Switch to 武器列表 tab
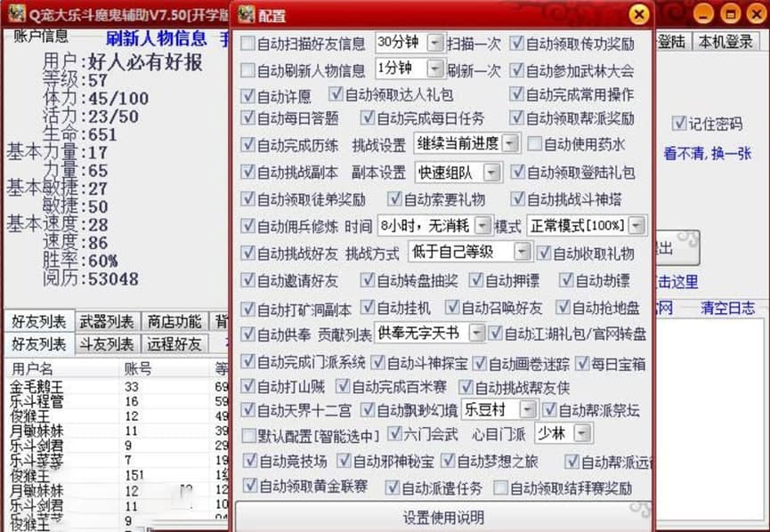 107,322
